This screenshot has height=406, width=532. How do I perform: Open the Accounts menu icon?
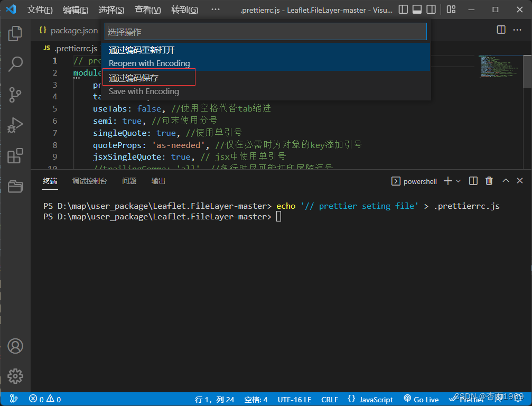15,346
